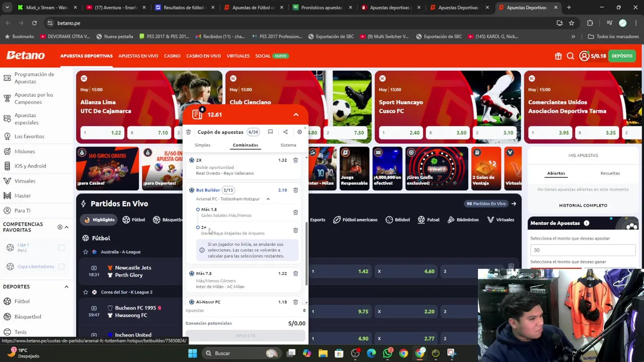Clear all bets with coupon trash icon

tap(188, 132)
